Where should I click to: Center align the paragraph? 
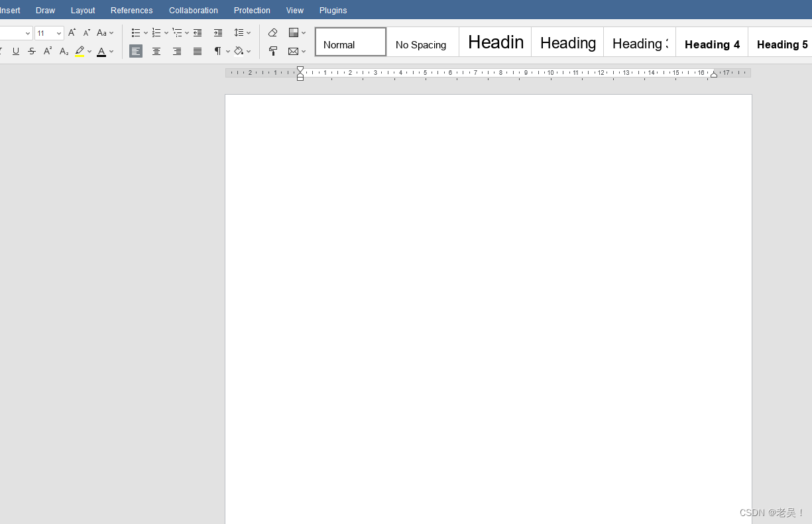[156, 51]
